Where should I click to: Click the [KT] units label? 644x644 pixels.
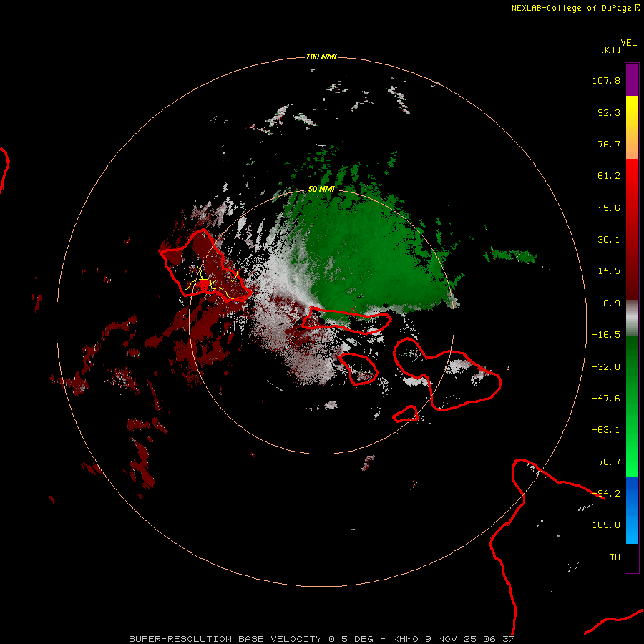[611, 49]
